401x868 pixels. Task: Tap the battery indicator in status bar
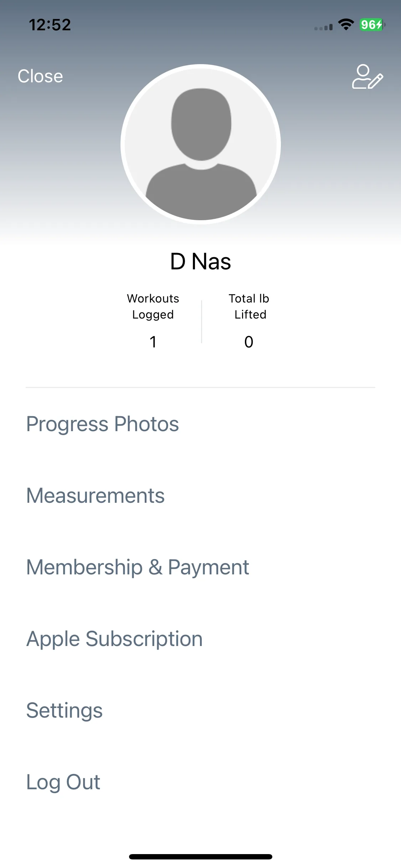pos(372,25)
